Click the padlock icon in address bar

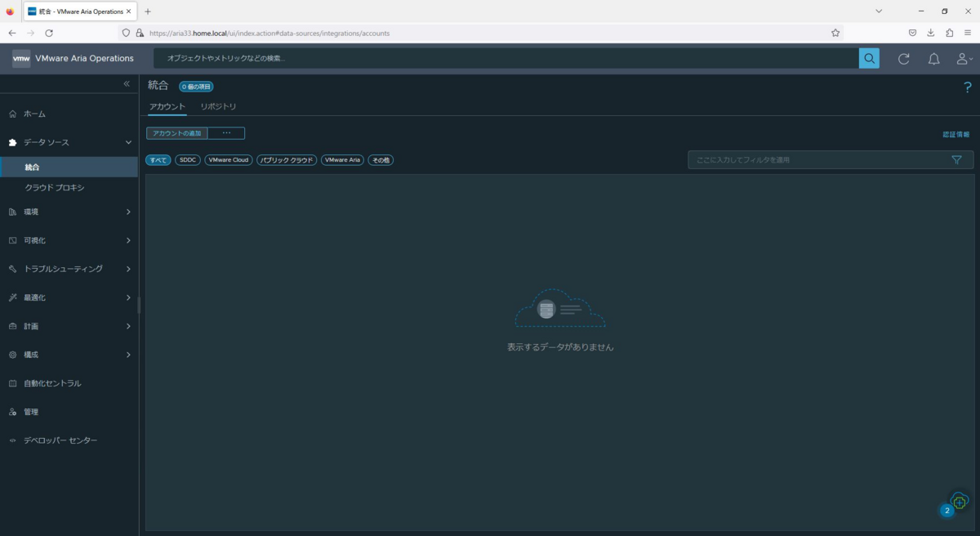point(140,33)
